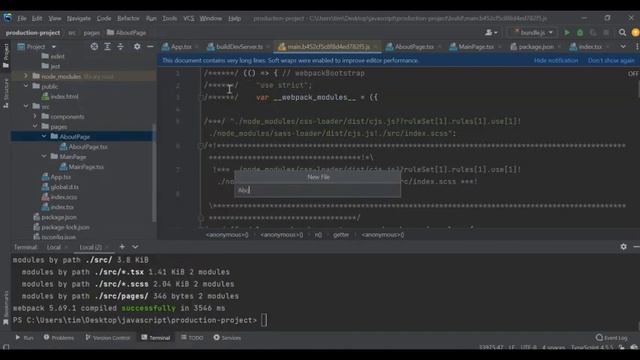Open the View menu
Screen dimensions: 640x360
tap(55, 18)
